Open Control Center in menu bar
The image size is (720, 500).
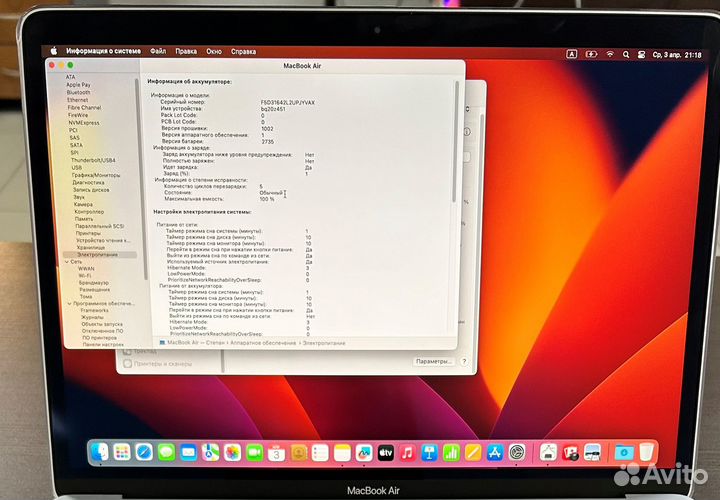pos(641,54)
